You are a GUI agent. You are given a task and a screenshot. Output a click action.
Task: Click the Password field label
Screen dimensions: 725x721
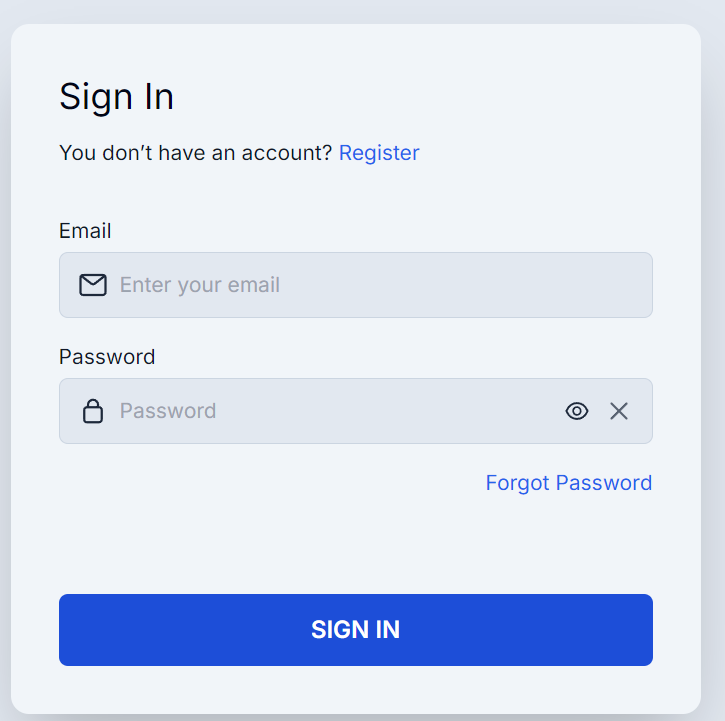pyautogui.click(x=107, y=357)
